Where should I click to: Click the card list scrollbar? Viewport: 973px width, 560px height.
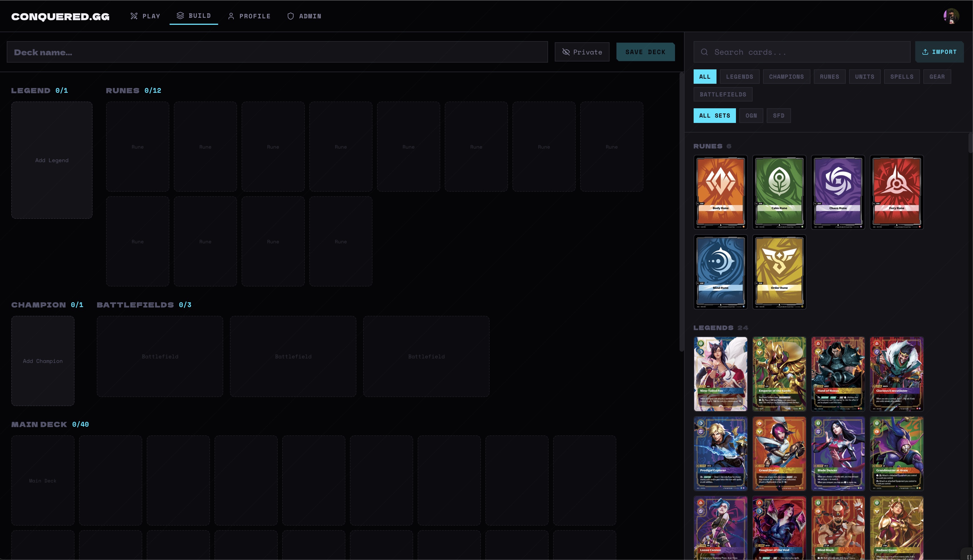click(x=970, y=143)
